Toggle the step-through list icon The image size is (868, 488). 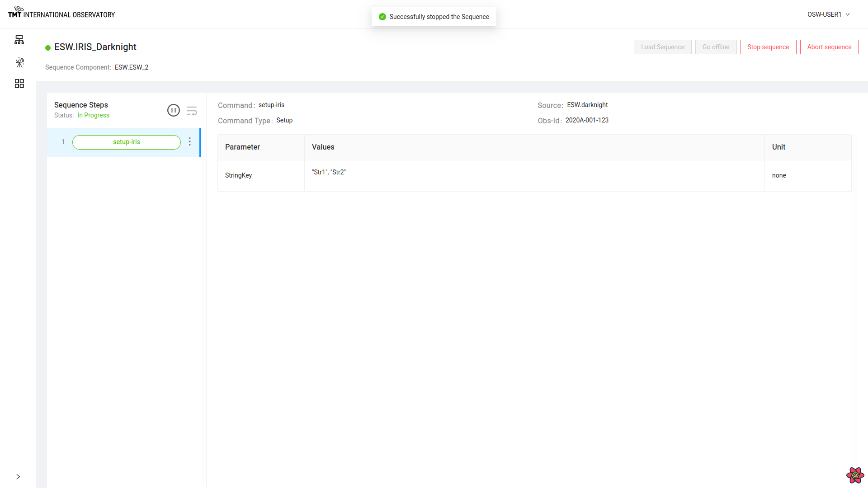click(x=192, y=111)
